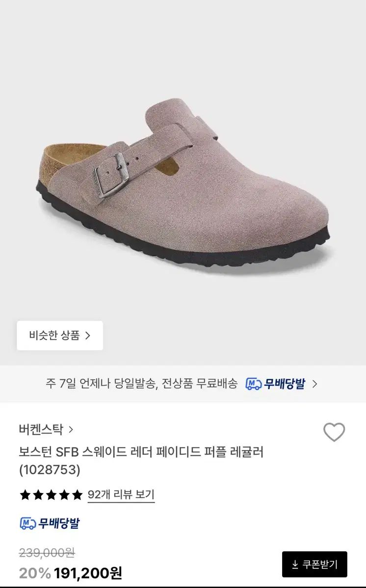Open the chevron next to 버켄스탁
The height and width of the screenshot is (588, 366).
[x=71, y=430]
